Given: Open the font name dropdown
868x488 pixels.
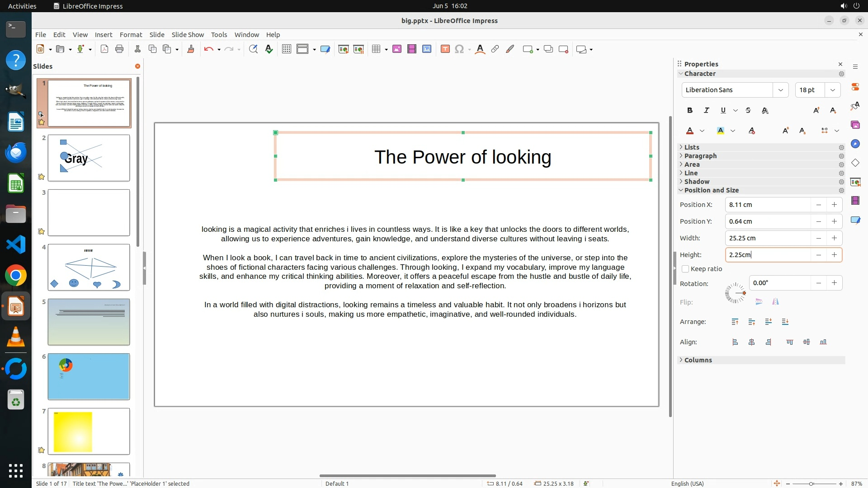Looking at the screenshot, I should 780,90.
